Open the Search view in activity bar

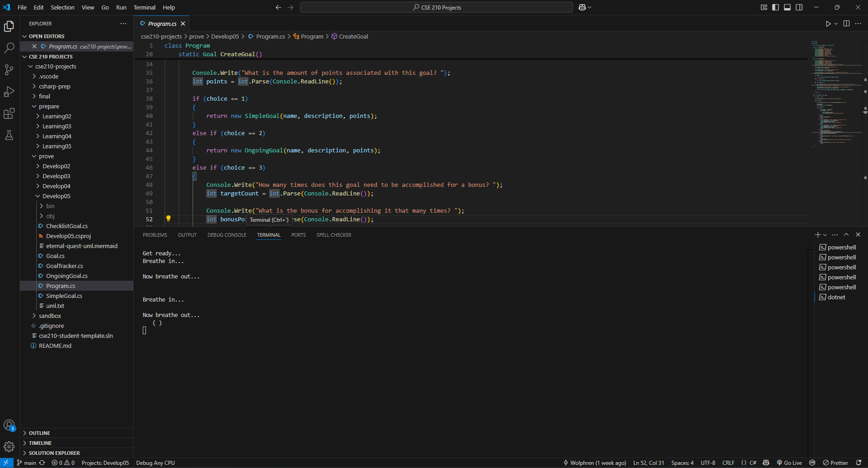coord(9,48)
